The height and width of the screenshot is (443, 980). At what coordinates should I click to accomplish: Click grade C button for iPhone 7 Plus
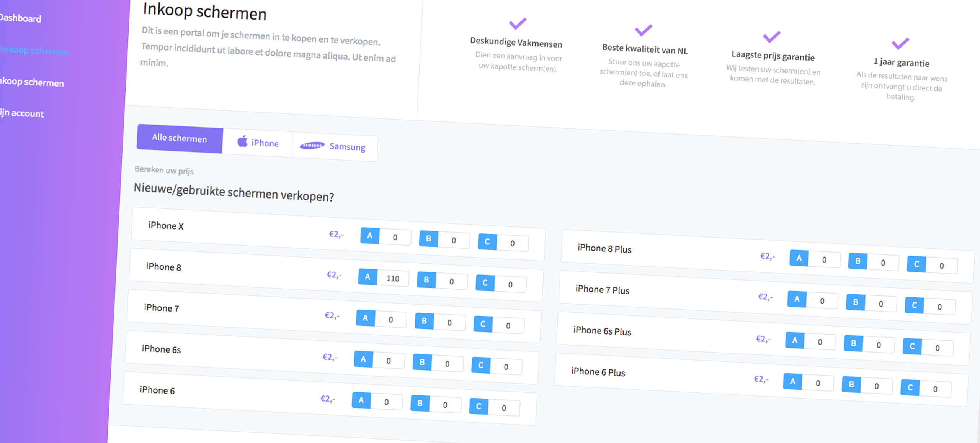(x=915, y=305)
